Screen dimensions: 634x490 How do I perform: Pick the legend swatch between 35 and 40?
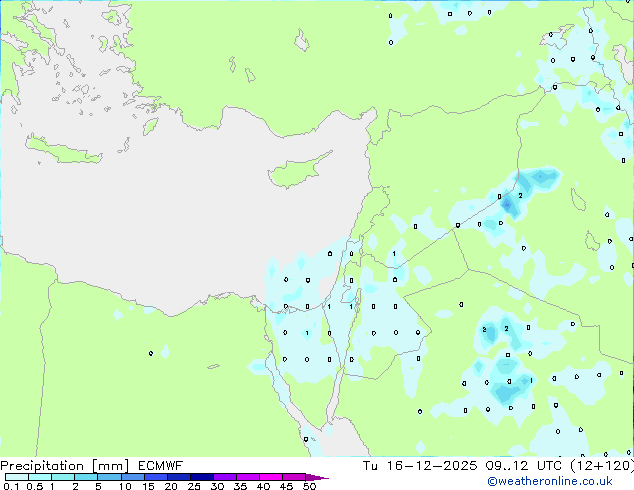click(247, 477)
